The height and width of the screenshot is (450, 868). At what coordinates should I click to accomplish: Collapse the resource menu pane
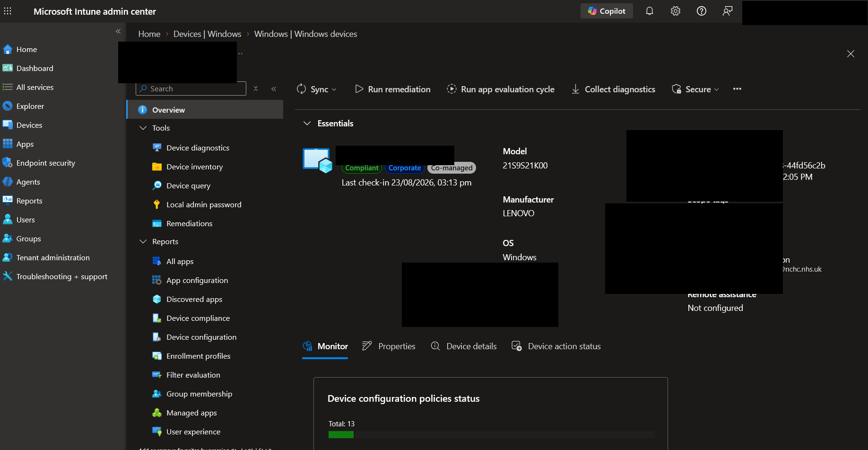click(x=274, y=88)
